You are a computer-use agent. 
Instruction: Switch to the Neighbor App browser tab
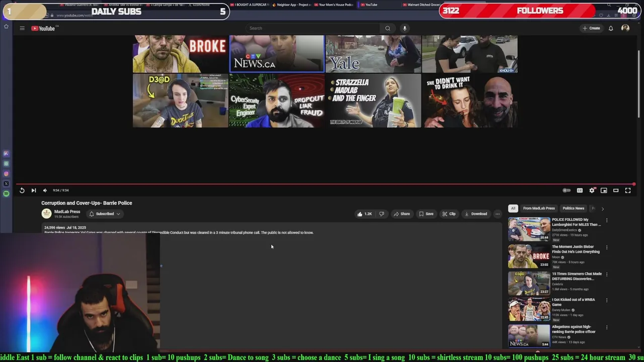coord(292,5)
